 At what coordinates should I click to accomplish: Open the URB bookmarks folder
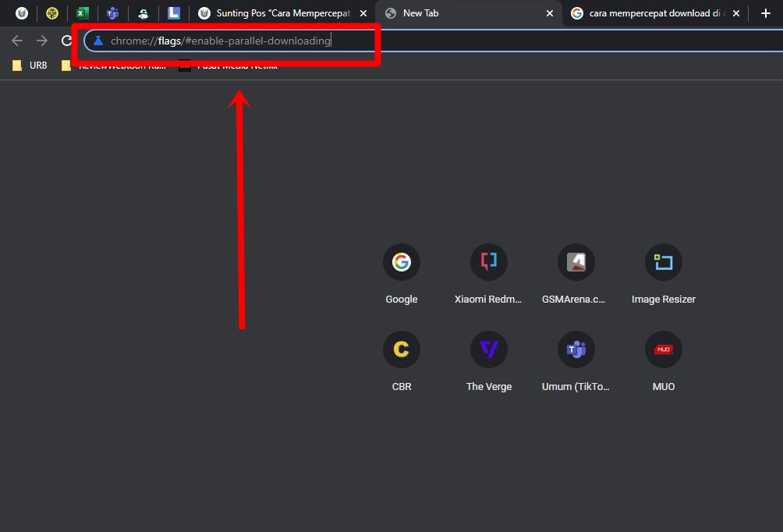pos(30,66)
